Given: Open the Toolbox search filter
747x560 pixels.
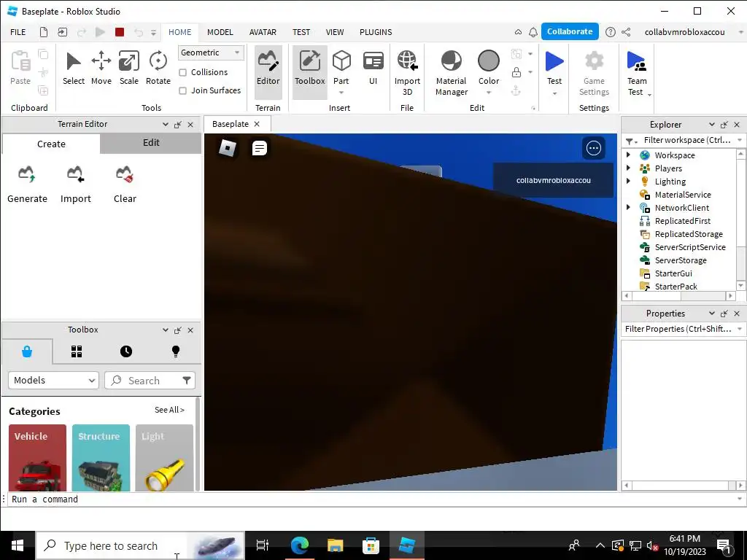Looking at the screenshot, I should [x=187, y=380].
